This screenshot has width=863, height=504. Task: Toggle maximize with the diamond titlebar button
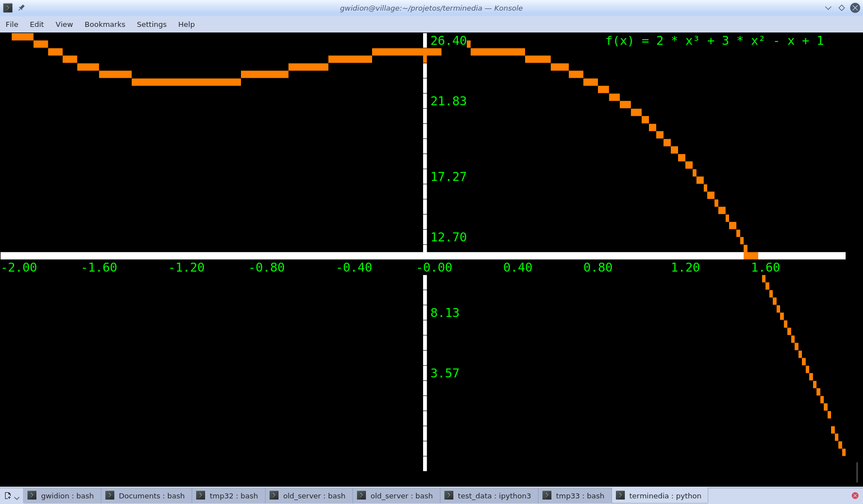click(x=842, y=8)
